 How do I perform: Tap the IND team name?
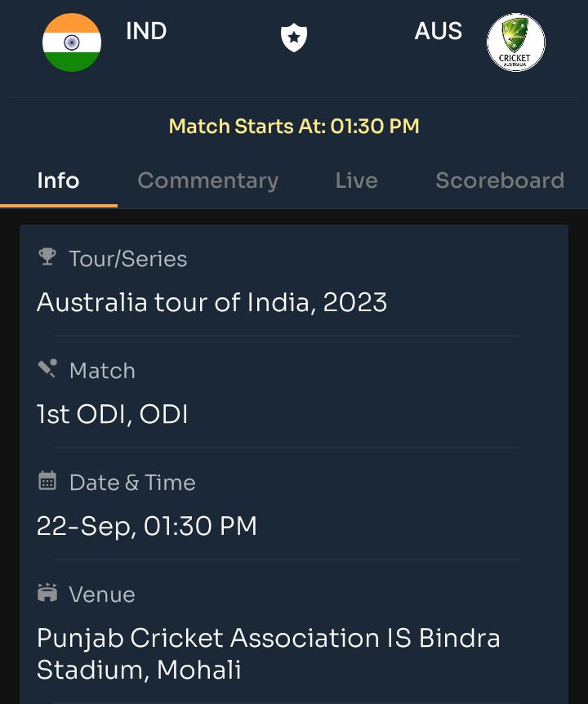pos(146,31)
